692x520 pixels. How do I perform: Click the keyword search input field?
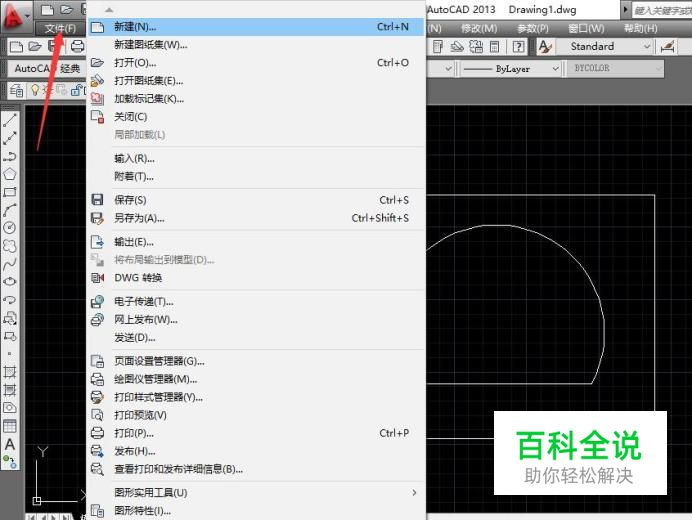point(662,10)
